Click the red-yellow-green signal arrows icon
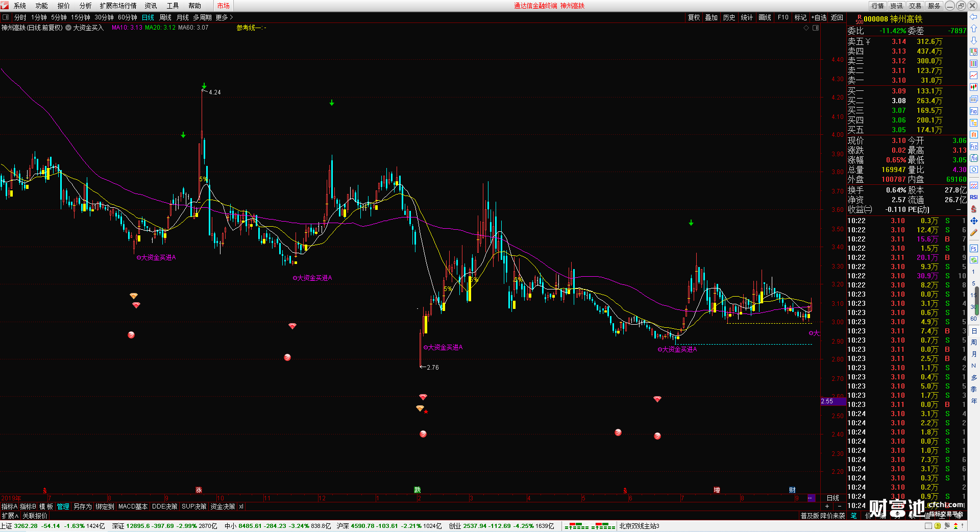Viewport: 980px width, 532px height. tap(955, 526)
